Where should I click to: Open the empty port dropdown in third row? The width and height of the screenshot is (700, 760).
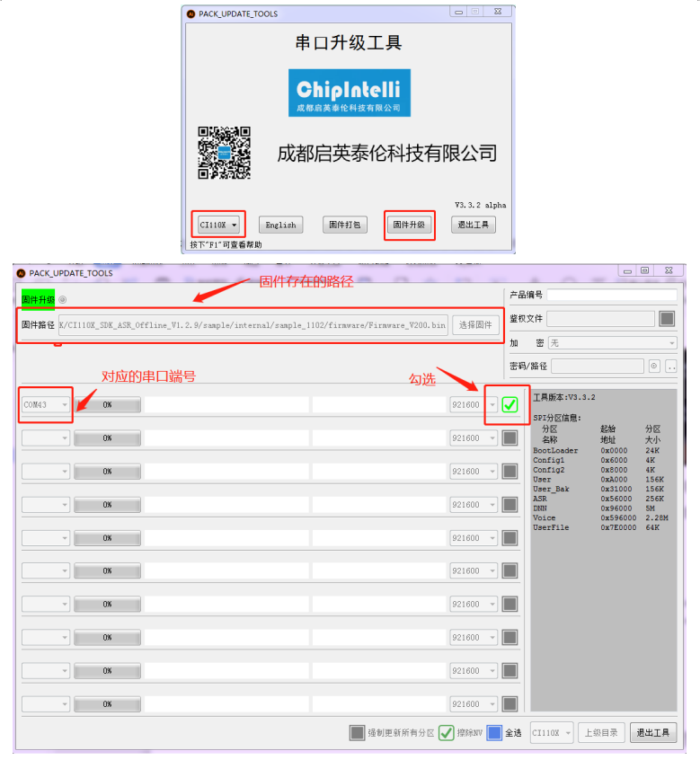(46, 471)
